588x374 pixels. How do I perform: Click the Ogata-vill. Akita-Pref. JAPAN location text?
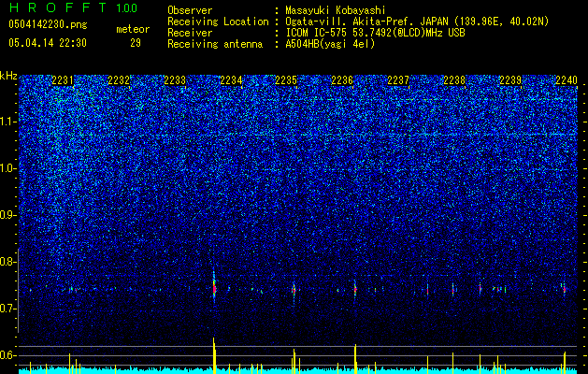click(x=417, y=22)
